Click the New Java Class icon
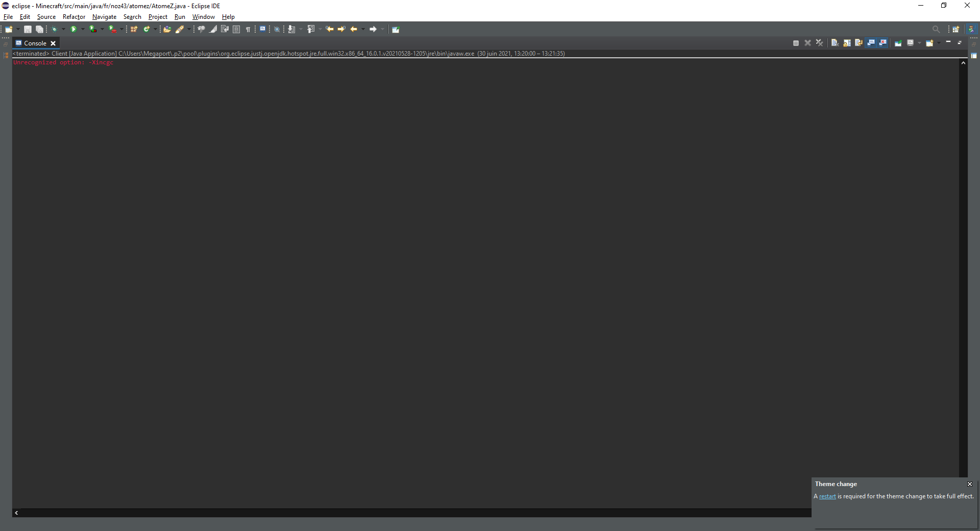 [146, 29]
